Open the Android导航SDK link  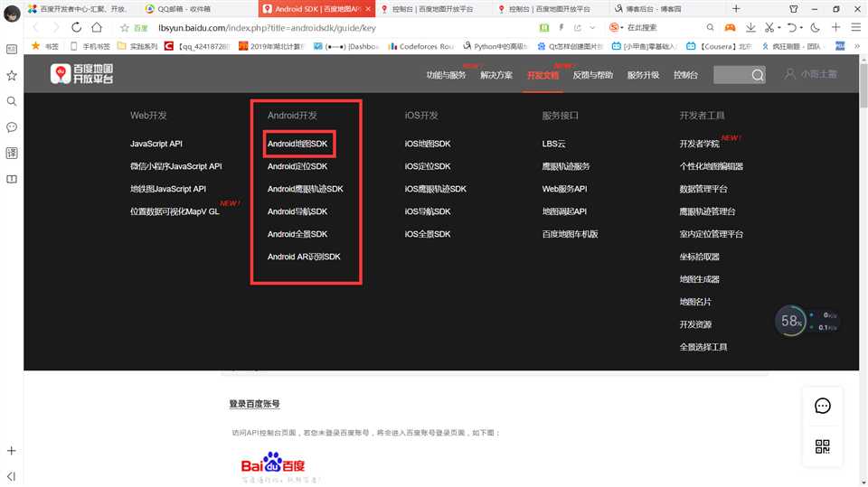coord(297,212)
